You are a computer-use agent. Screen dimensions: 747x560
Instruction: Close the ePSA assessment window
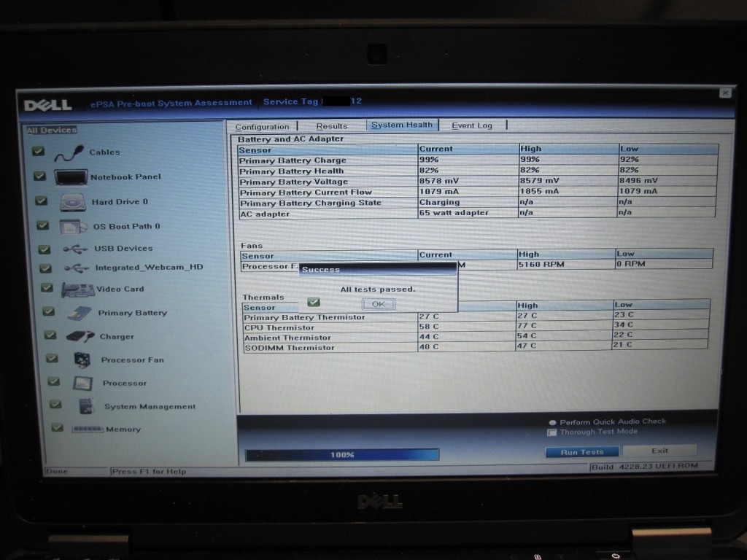click(725, 93)
